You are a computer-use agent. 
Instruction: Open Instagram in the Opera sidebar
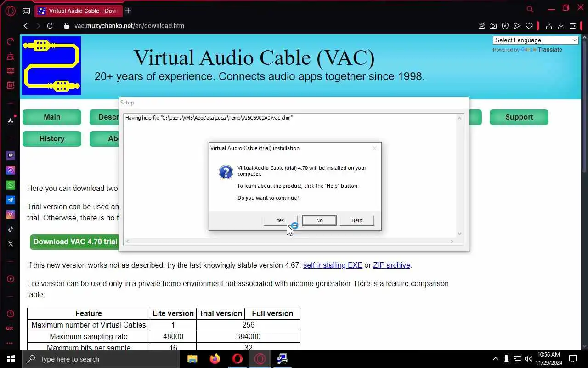[10, 214]
